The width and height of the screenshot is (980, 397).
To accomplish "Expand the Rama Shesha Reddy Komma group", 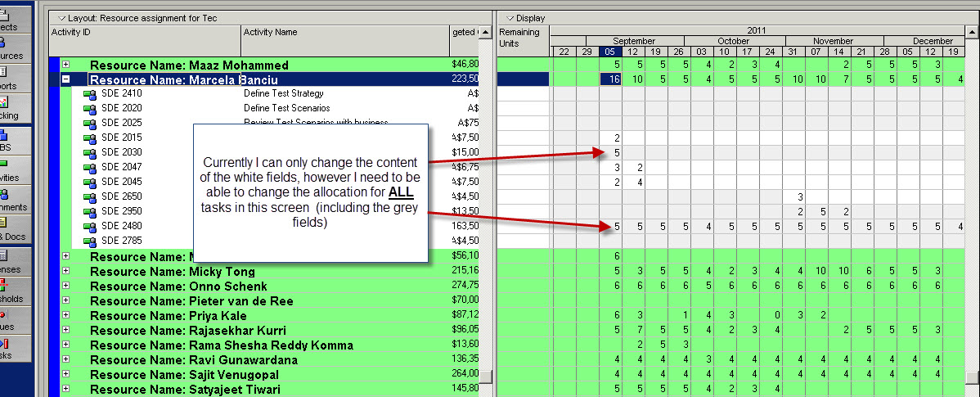I will point(65,345).
